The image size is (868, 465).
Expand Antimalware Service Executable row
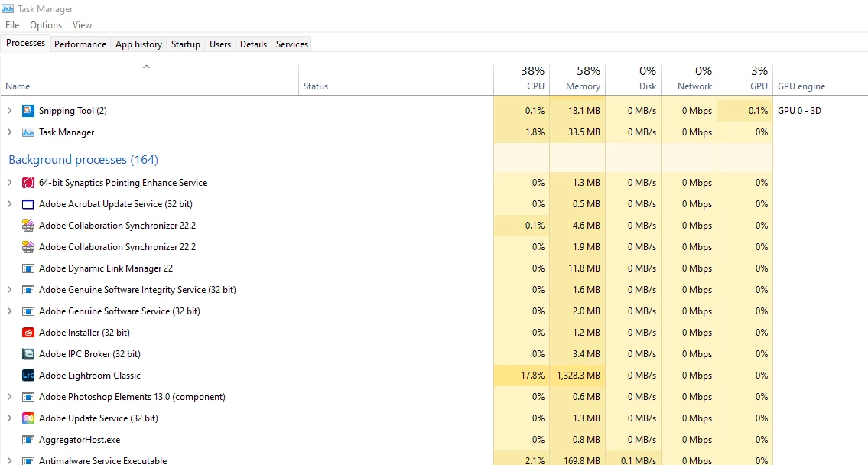point(9,460)
